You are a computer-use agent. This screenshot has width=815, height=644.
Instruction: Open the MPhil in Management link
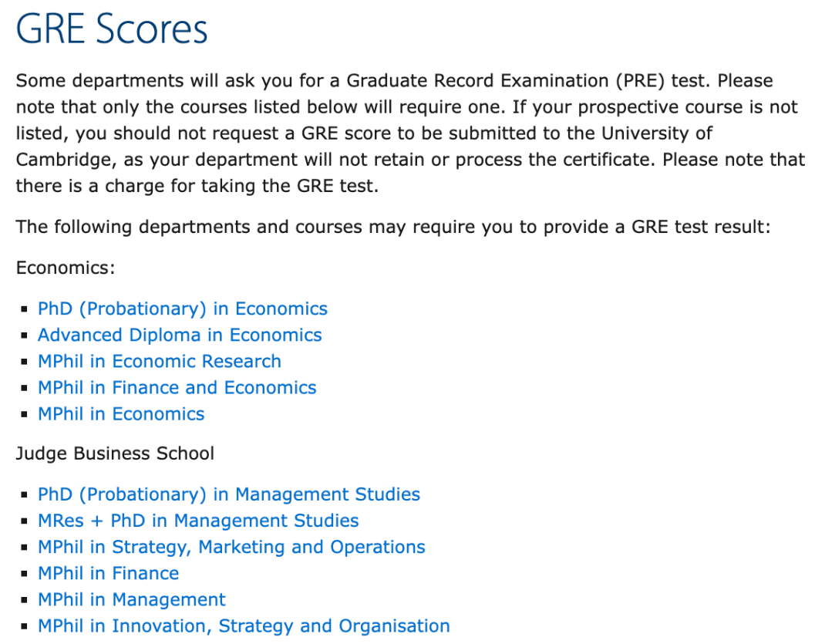132,599
